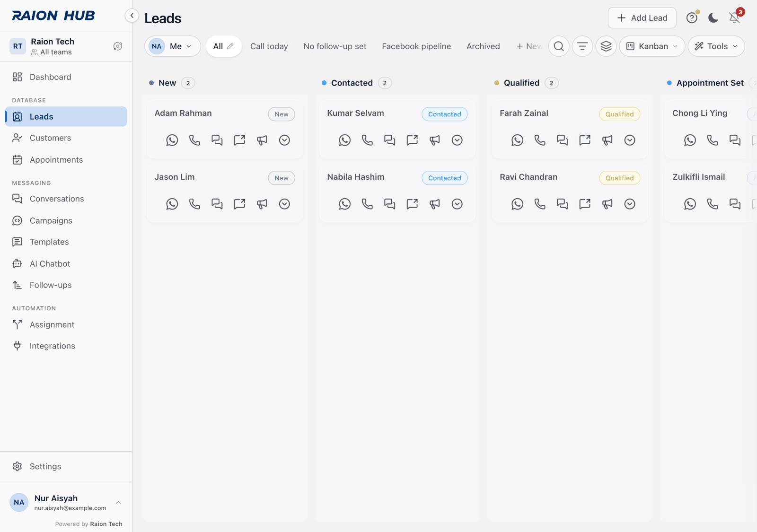
Task: Open Appointments in sidebar
Action: (x=66, y=160)
